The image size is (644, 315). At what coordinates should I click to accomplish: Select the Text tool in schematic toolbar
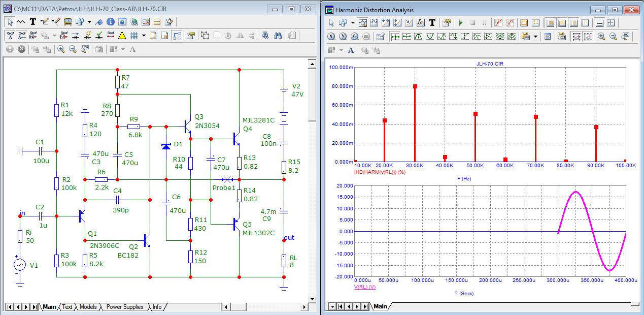pyautogui.click(x=33, y=22)
